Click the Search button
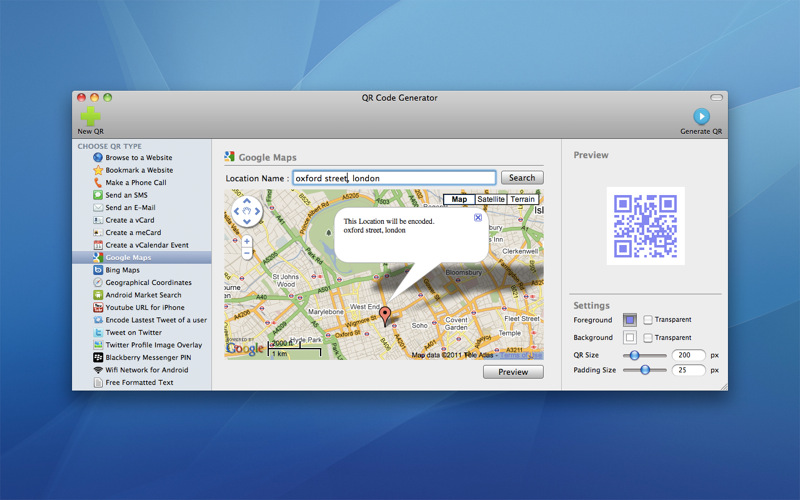Image resolution: width=800 pixels, height=500 pixels. pyautogui.click(x=522, y=178)
